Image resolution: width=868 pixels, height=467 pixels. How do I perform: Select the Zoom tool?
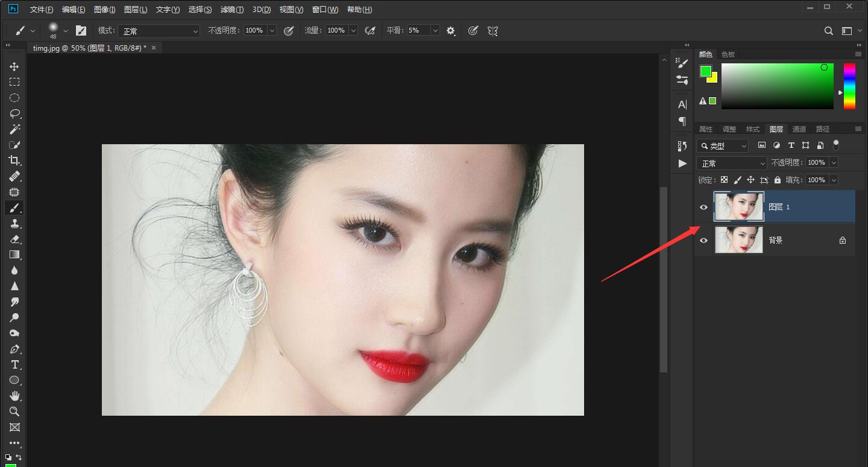click(15, 411)
